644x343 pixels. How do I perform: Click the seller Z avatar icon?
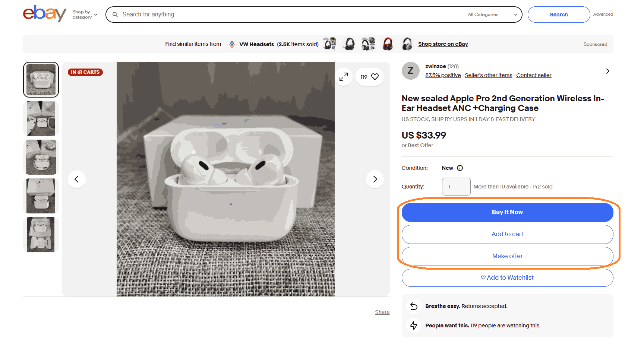(411, 71)
